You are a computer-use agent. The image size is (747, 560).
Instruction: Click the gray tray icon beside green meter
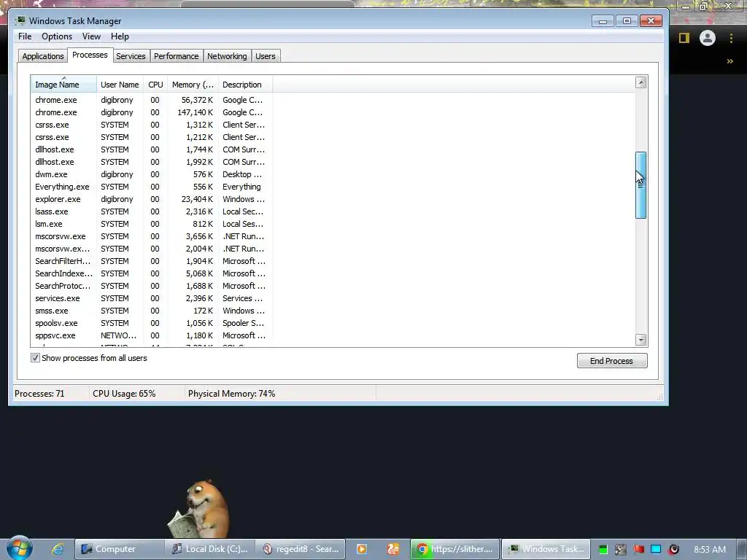coord(621,550)
